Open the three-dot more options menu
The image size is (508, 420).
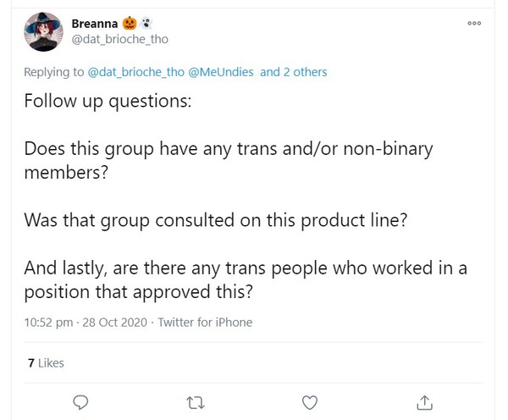point(474,24)
